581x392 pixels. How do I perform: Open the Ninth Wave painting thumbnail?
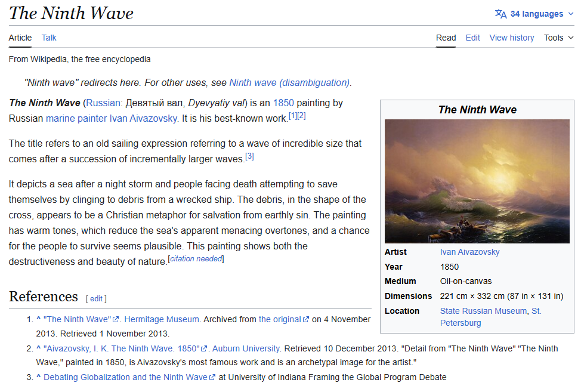[477, 181]
